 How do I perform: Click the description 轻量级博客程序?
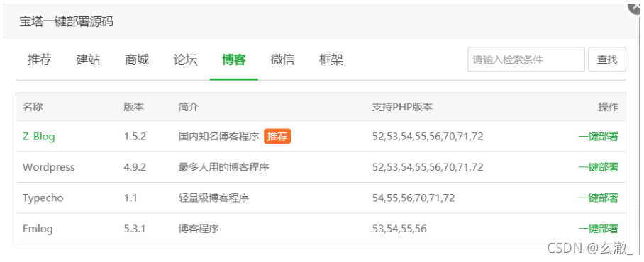[213, 198]
